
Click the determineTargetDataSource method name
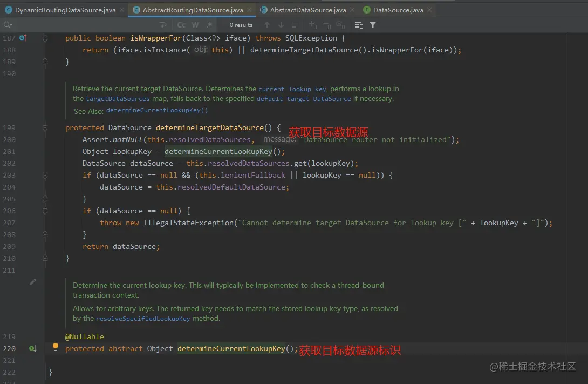tap(210, 127)
